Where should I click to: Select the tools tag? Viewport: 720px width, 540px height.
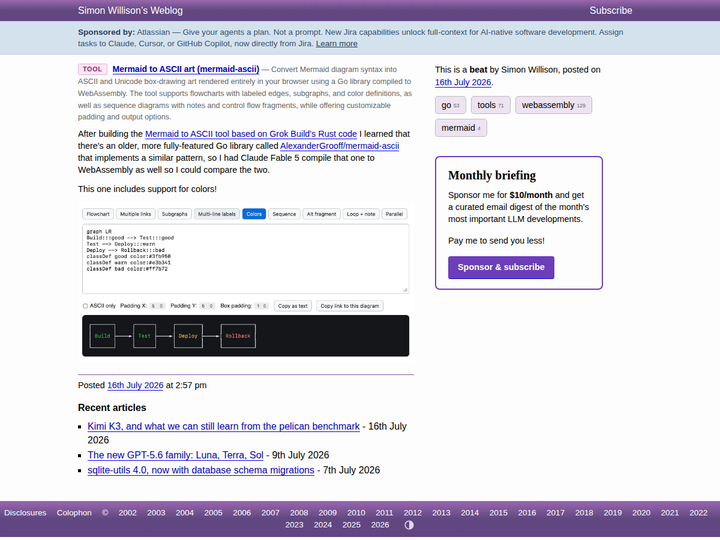coord(490,105)
